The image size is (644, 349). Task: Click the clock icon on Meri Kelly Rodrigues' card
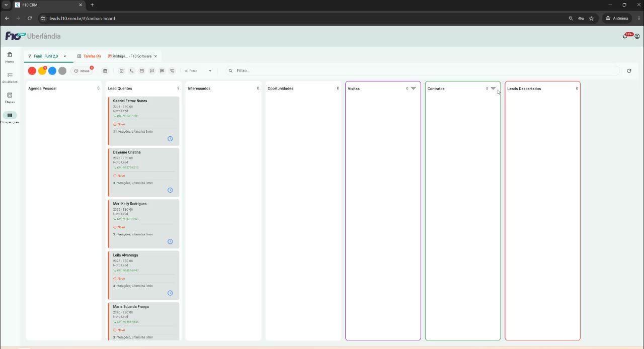[x=170, y=241]
